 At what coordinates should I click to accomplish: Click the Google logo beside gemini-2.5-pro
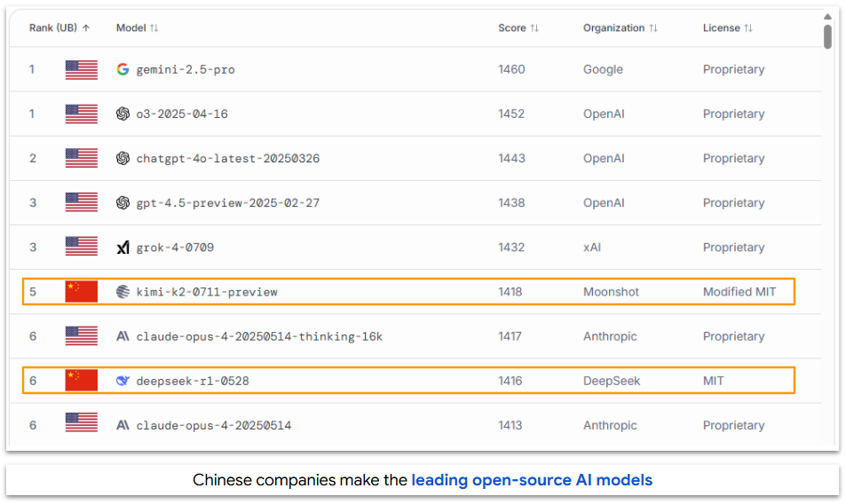pos(123,69)
